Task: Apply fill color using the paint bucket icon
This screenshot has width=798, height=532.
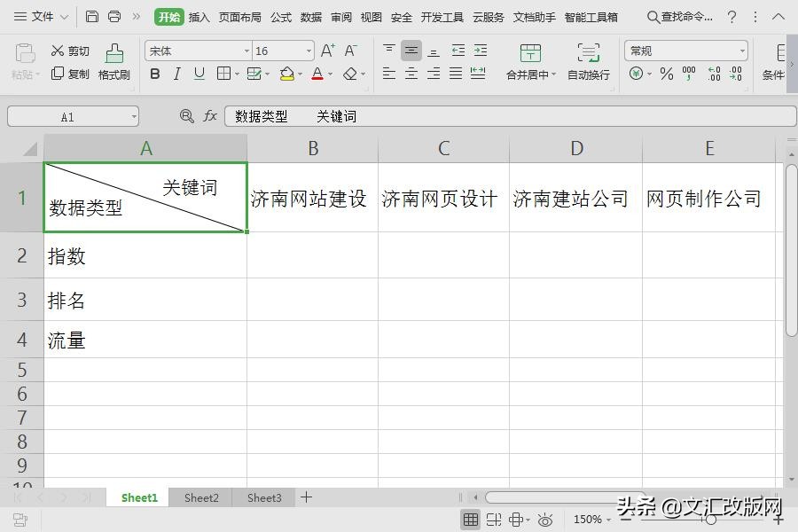Action: [286, 74]
